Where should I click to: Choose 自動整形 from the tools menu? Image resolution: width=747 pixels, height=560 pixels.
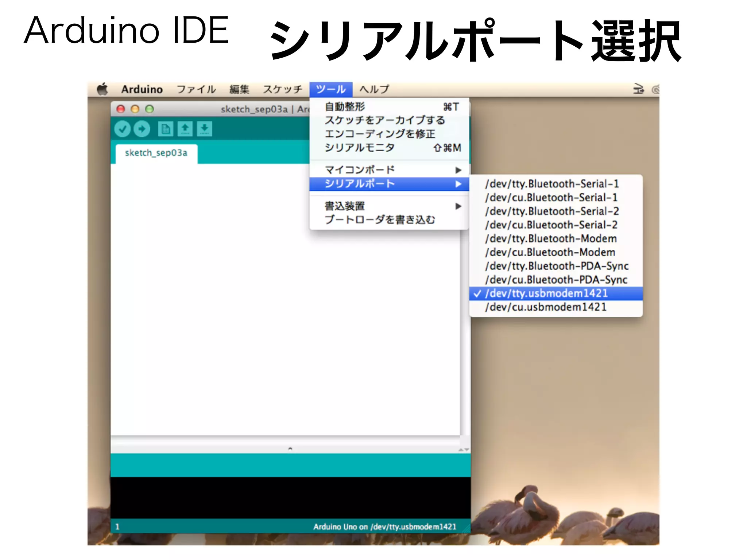tap(390, 106)
